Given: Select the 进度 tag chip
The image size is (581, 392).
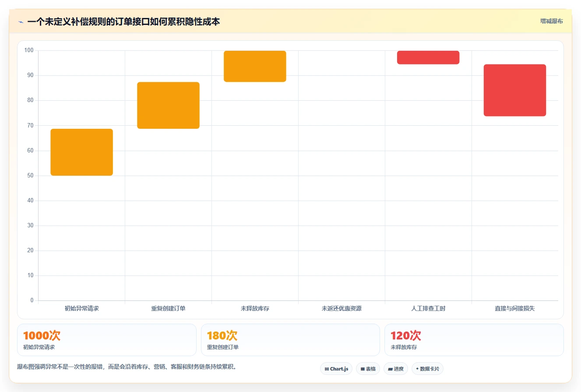Looking at the screenshot, I should pos(395,369).
